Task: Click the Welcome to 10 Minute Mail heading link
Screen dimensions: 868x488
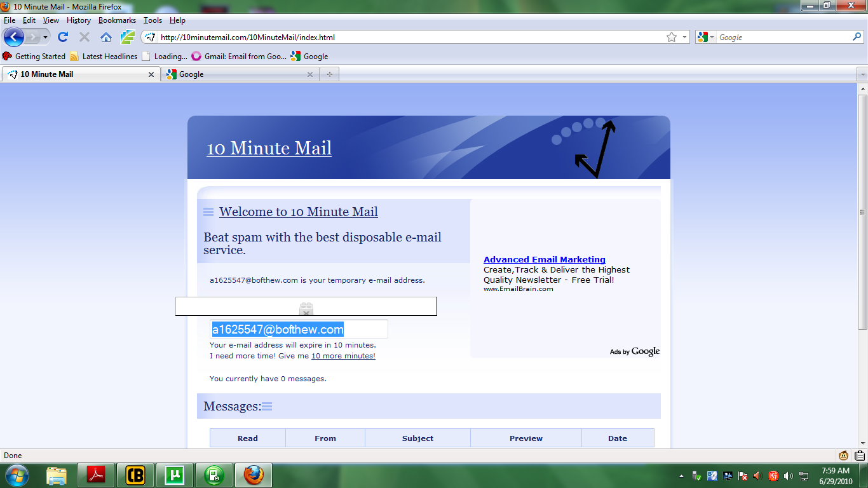Action: tap(299, 212)
